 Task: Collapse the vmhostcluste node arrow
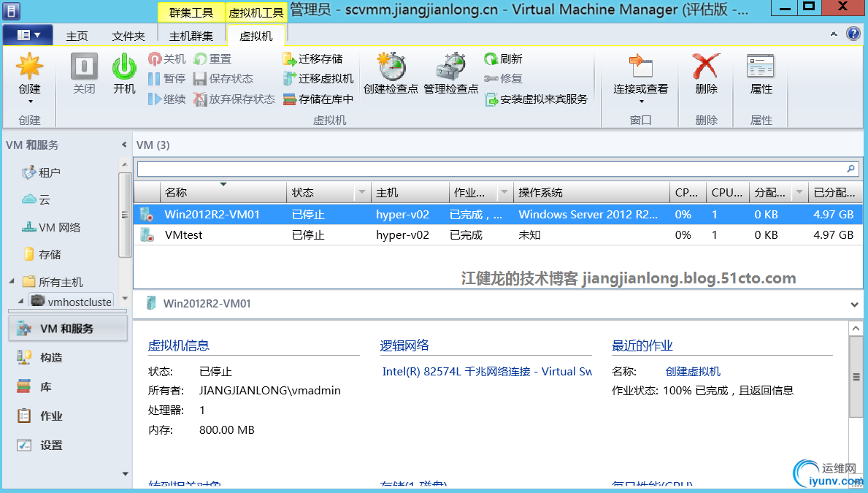point(20,301)
